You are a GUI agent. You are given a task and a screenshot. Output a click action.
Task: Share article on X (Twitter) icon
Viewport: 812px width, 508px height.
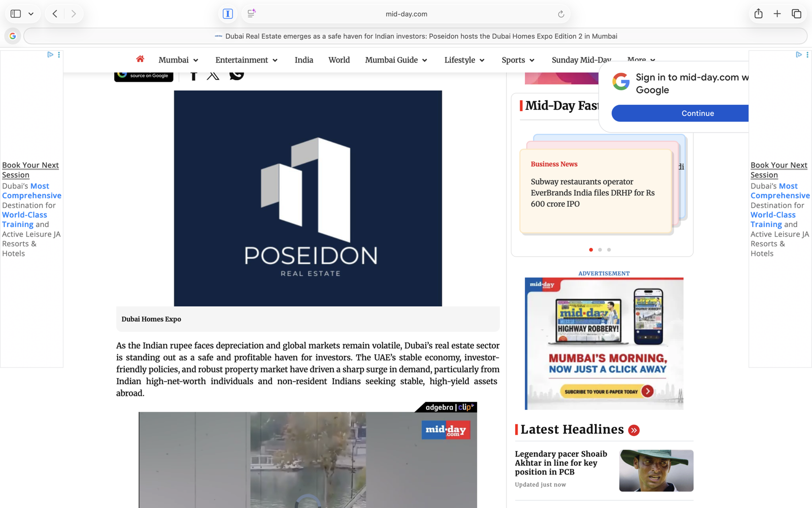pos(213,75)
